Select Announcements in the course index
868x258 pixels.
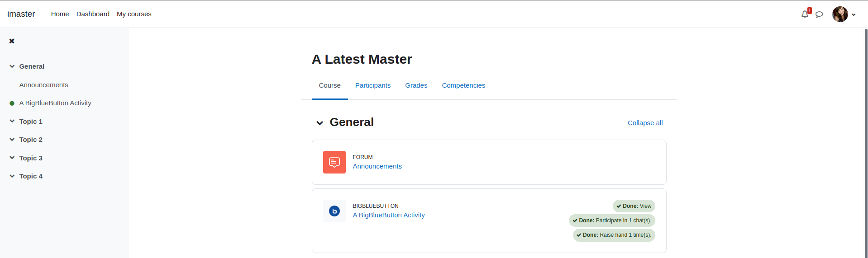click(44, 85)
